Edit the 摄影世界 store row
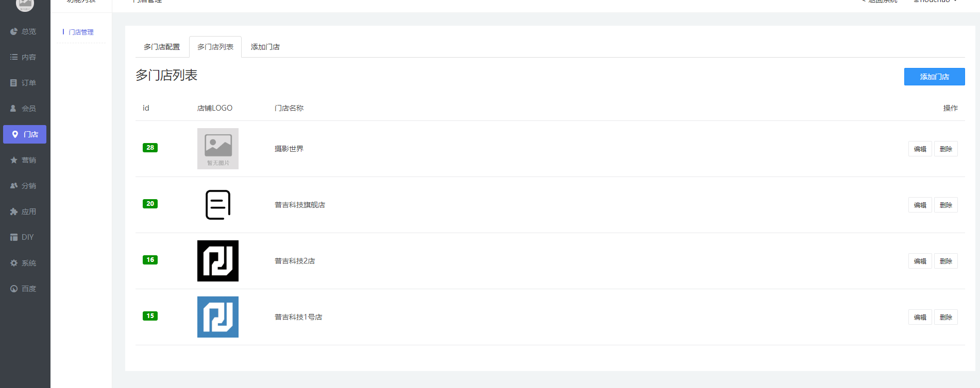This screenshot has width=980, height=388. coord(920,149)
